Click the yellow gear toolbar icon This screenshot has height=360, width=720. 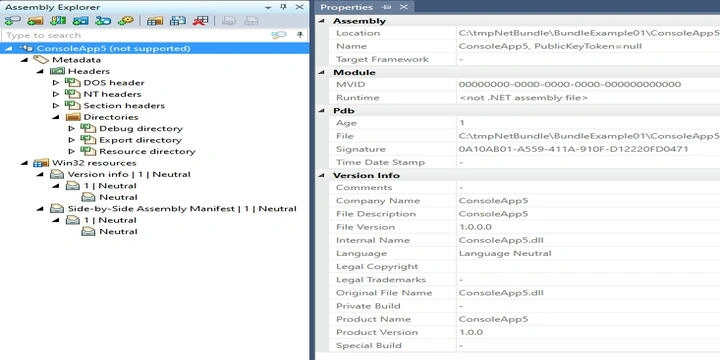pos(125,21)
